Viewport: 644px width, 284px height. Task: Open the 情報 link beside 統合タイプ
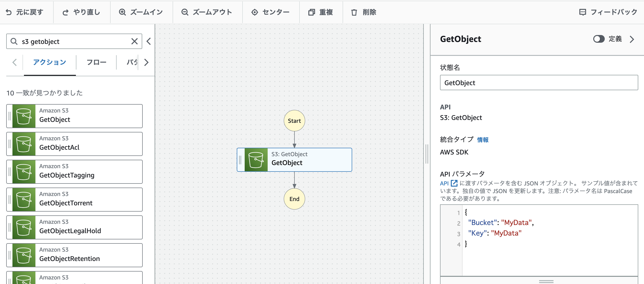point(482,140)
